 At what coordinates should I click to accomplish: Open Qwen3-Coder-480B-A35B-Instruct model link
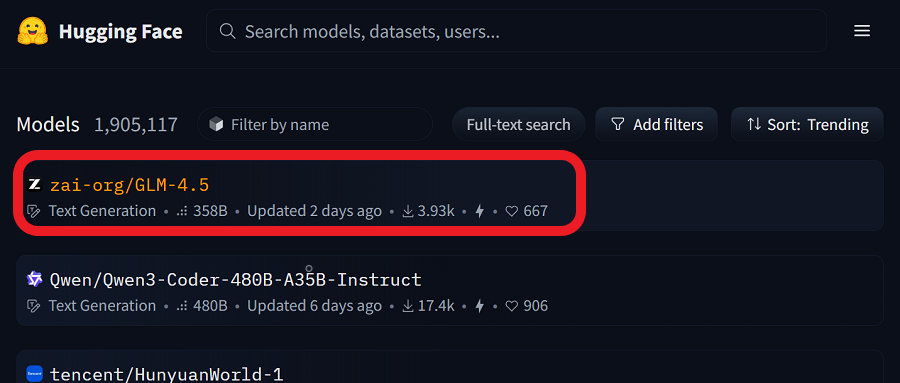coord(235,280)
